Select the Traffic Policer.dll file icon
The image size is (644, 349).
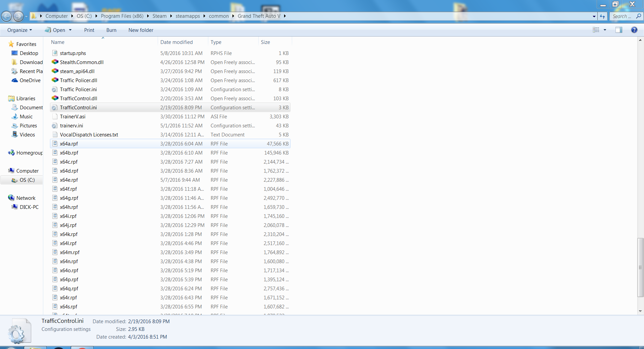coord(55,80)
